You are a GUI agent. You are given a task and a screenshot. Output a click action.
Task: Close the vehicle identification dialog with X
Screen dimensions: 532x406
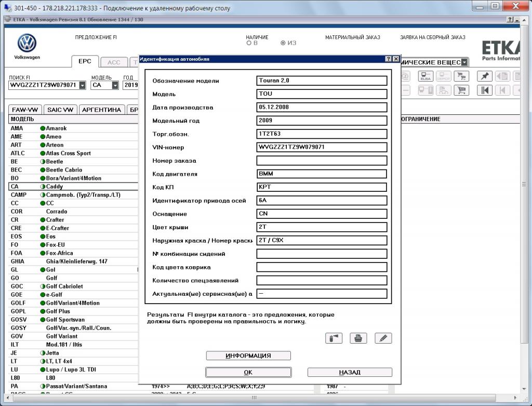pyautogui.click(x=395, y=59)
